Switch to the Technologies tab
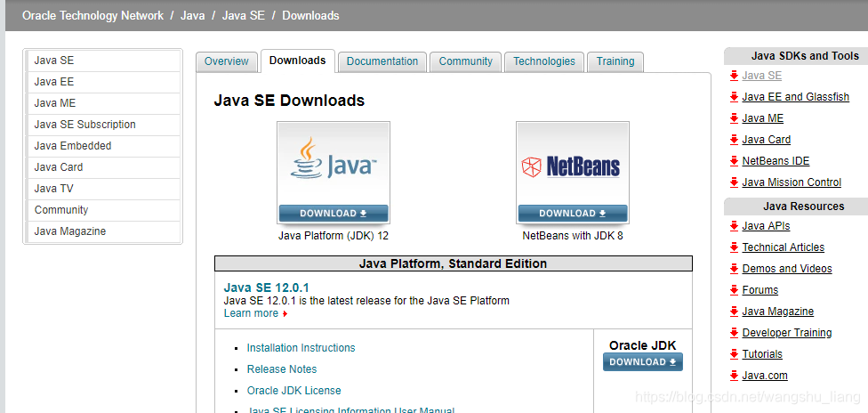 [x=544, y=61]
